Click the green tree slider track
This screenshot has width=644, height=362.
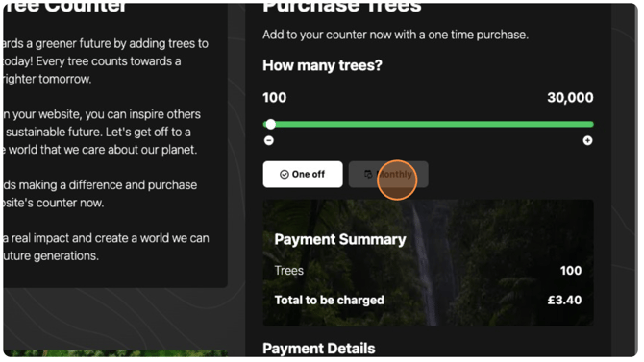[429, 124]
